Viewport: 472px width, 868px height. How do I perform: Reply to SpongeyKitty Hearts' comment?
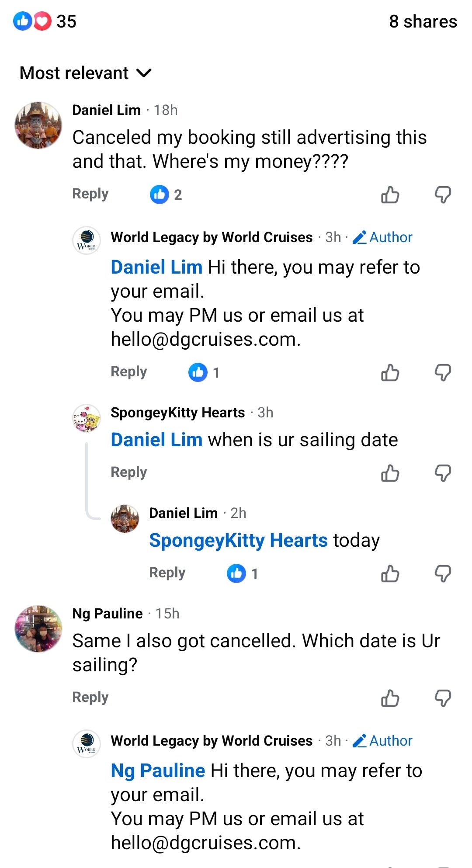click(x=128, y=472)
